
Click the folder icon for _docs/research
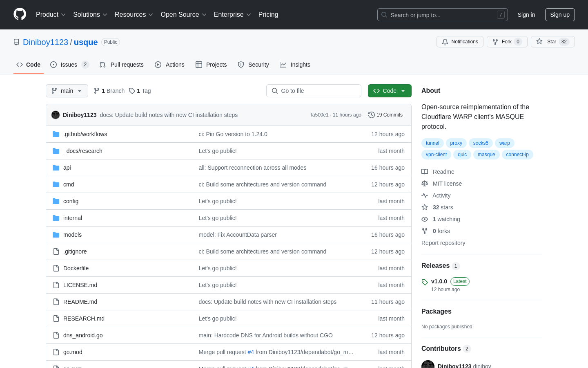(x=56, y=151)
